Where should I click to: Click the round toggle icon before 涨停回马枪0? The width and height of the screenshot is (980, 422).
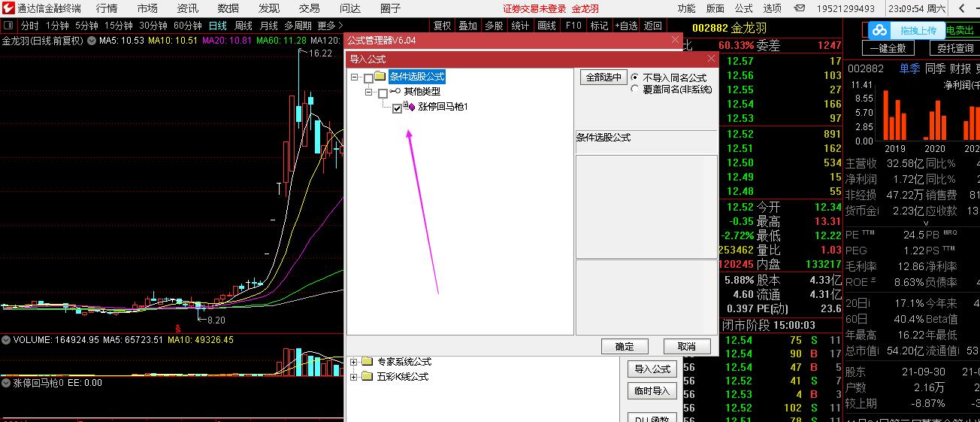tap(6, 383)
